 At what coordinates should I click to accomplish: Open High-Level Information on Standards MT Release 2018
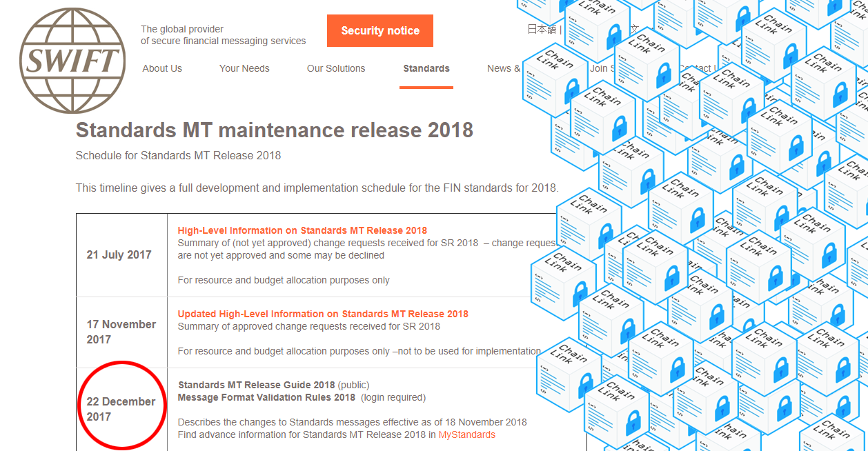click(302, 230)
